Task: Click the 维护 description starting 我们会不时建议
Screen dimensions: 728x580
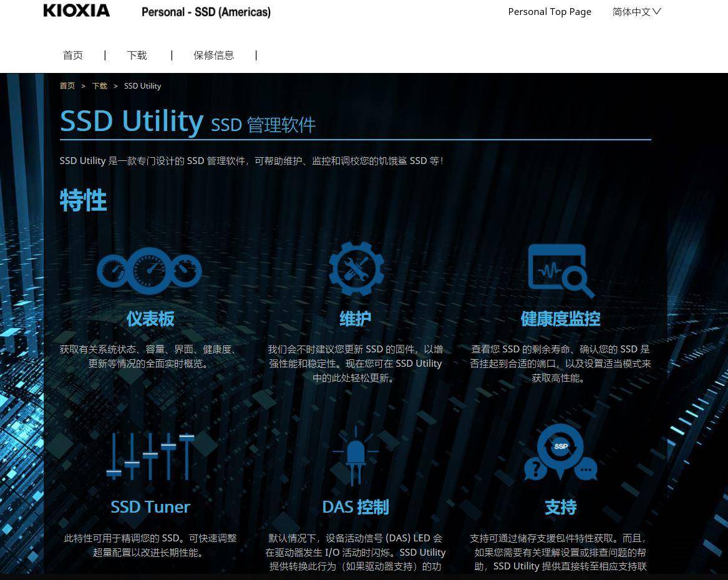Action: (x=355, y=364)
